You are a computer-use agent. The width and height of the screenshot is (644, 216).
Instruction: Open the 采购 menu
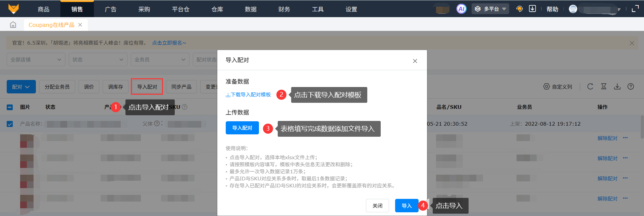point(144,9)
